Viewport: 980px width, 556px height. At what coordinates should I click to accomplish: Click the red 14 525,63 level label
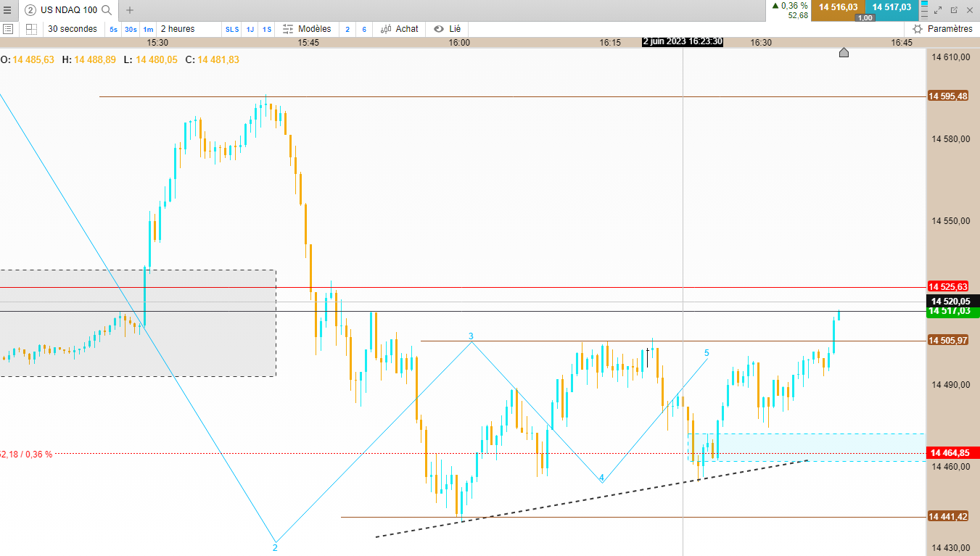(x=949, y=287)
